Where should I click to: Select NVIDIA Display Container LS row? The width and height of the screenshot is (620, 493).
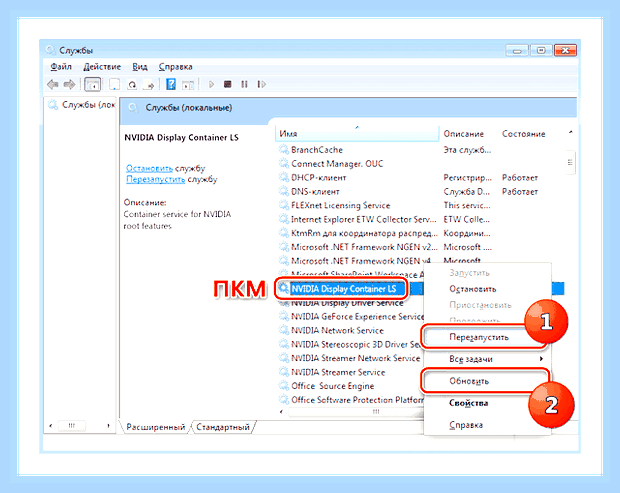[343, 289]
